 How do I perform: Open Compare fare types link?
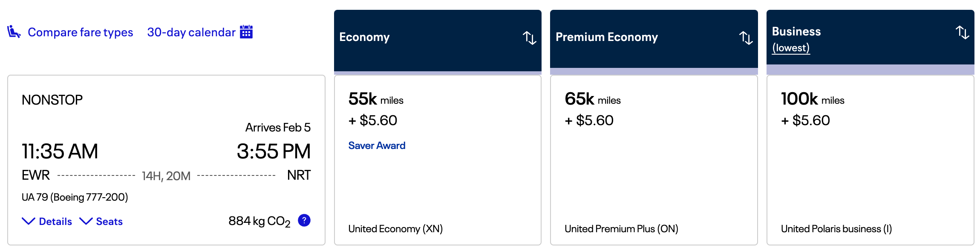80,32
